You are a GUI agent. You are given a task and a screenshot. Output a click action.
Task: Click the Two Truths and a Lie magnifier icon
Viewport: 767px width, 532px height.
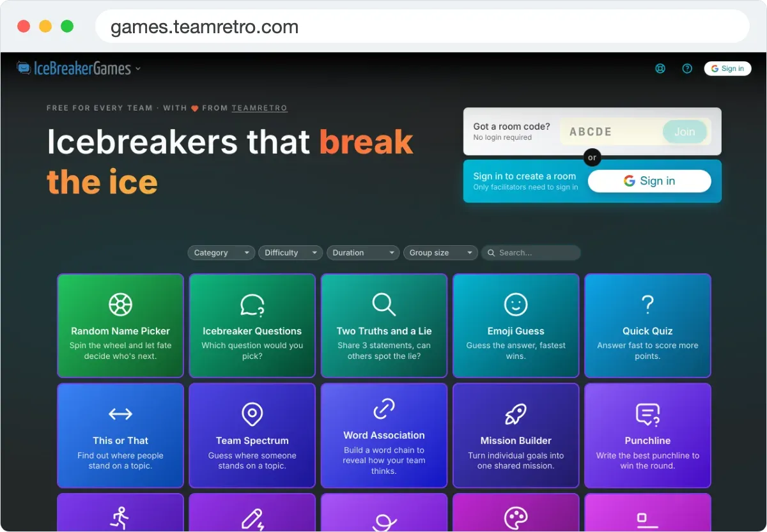tap(384, 305)
